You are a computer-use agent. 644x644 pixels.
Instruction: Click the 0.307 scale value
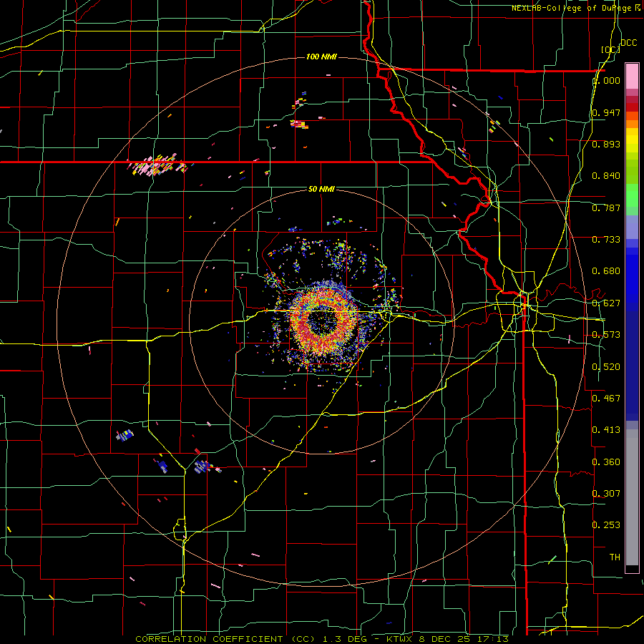pyautogui.click(x=606, y=494)
